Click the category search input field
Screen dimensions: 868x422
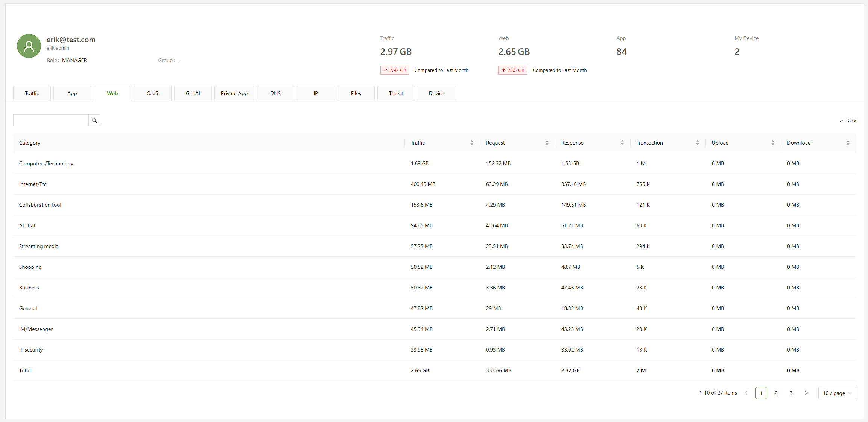(x=51, y=120)
